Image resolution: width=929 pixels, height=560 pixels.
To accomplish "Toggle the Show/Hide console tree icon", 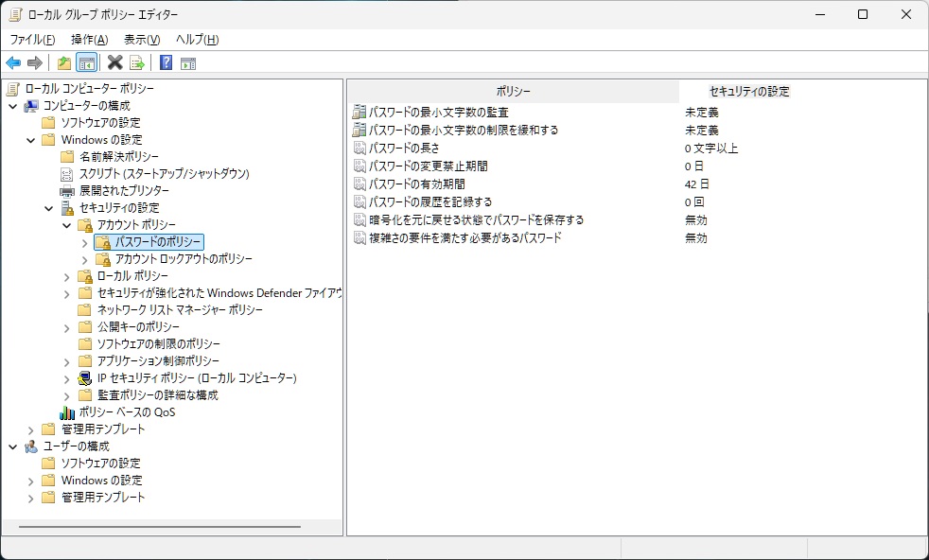I will [86, 63].
